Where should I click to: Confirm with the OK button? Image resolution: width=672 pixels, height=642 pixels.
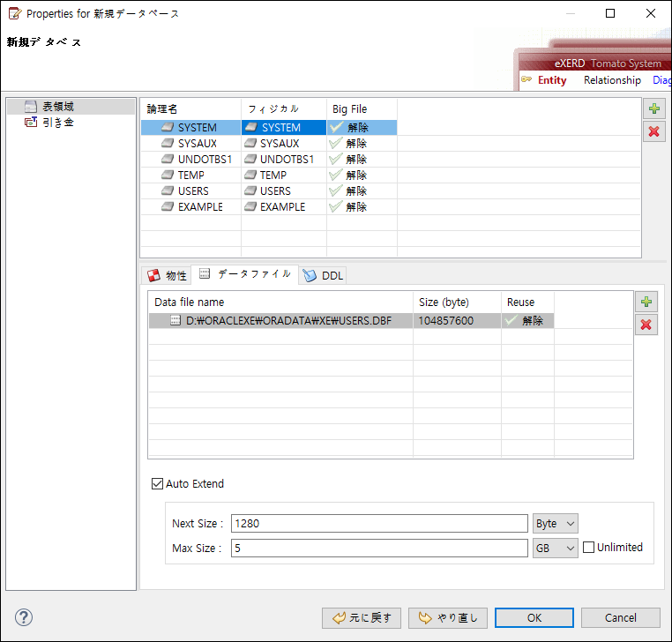coord(534,617)
